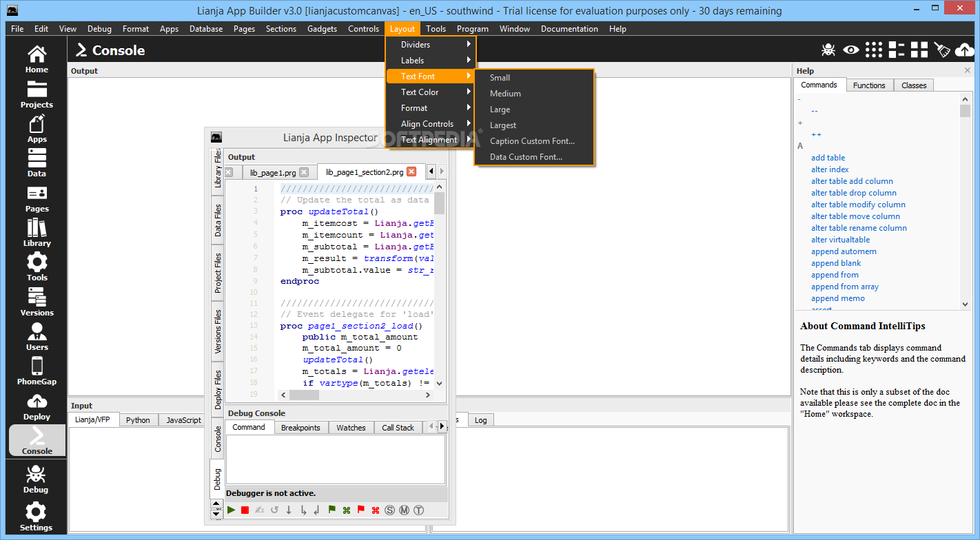Screen dimensions: 980x540
Task: Switch to the Python input tab
Action: [x=138, y=420]
